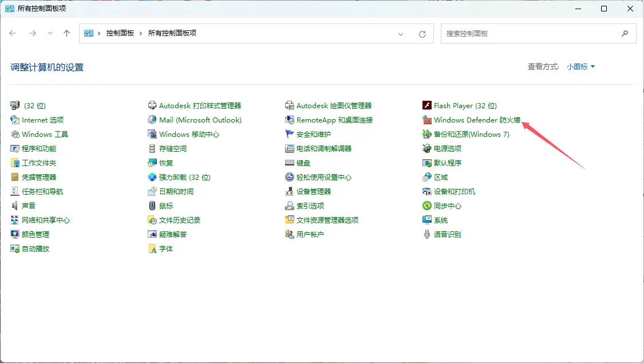Open the 小图标 view mode dropdown
This screenshot has height=363, width=644.
click(581, 67)
